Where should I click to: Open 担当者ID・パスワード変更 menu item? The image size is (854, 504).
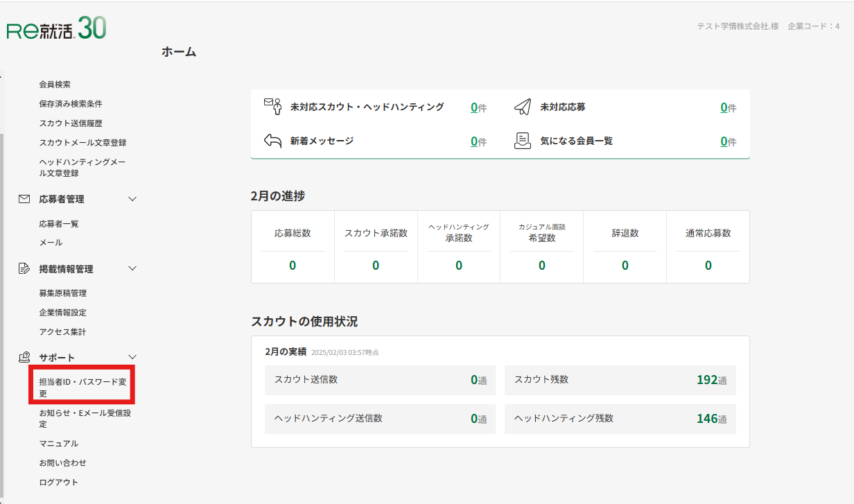tap(82, 388)
